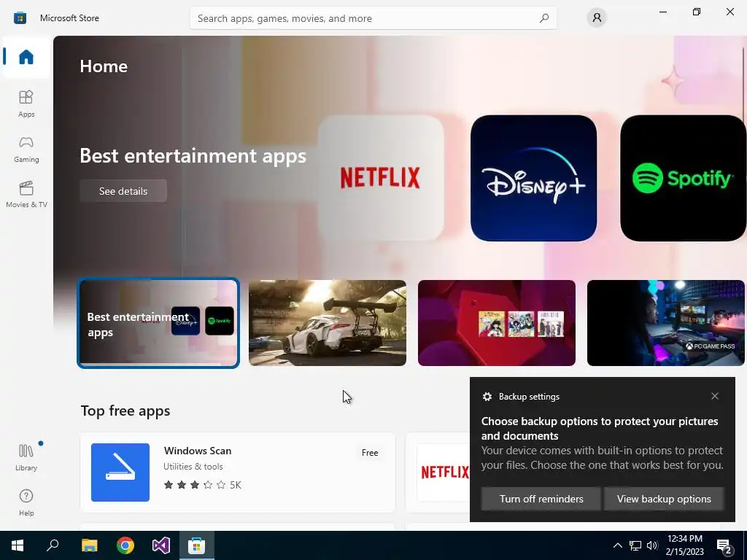
Task: Open the Windows Start menu
Action: click(18, 545)
